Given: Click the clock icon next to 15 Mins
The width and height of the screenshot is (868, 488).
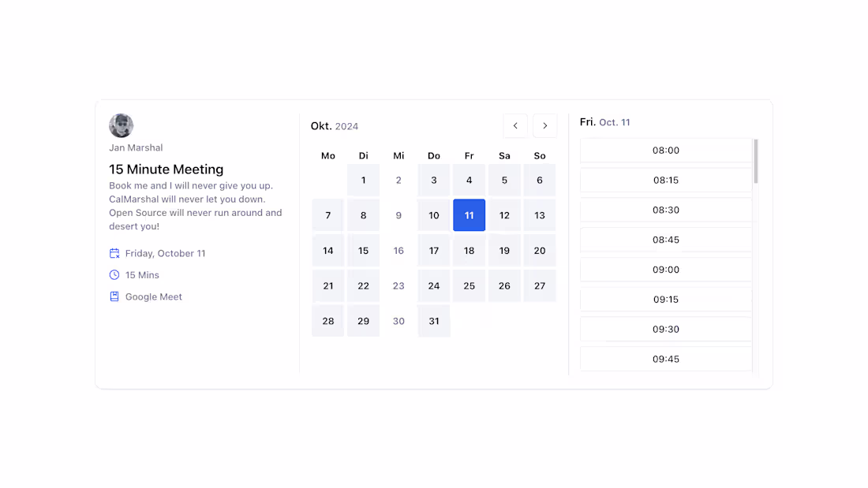Looking at the screenshot, I should 114,274.
